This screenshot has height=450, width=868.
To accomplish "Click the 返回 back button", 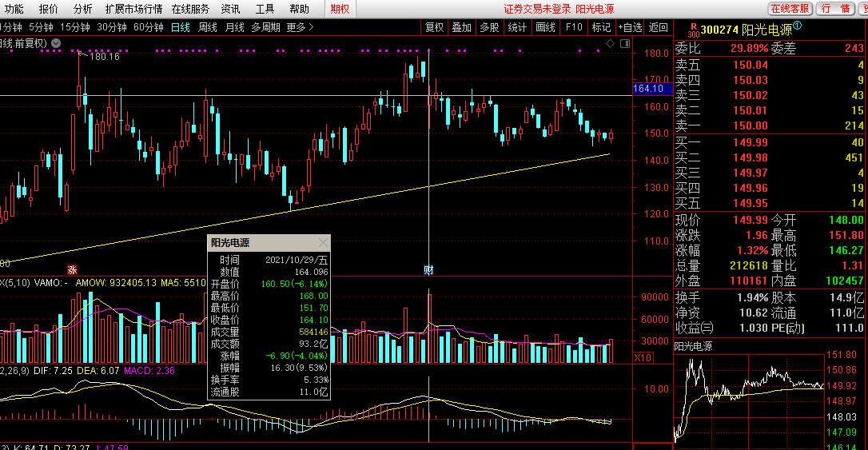I will pyautogui.click(x=659, y=27).
